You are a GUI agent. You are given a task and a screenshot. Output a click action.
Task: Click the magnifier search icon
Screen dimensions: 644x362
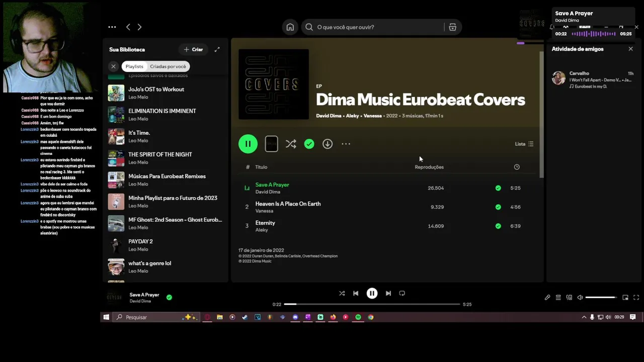point(309,27)
